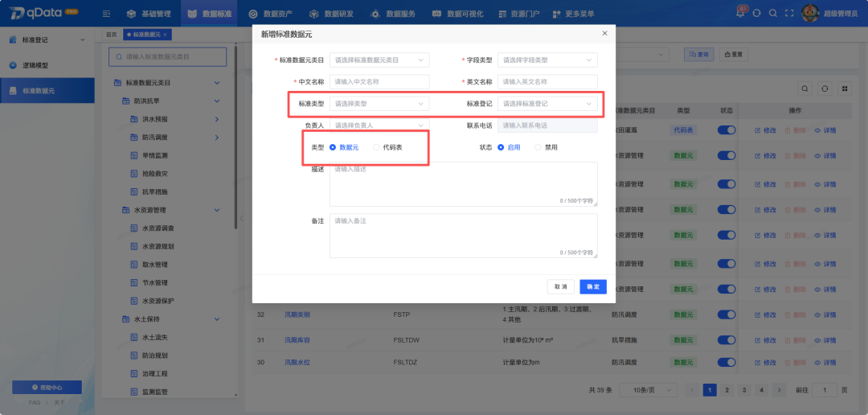868x415 pixels.
Task: Click the 逻辑模型 sidebar icon
Action: pos(13,65)
